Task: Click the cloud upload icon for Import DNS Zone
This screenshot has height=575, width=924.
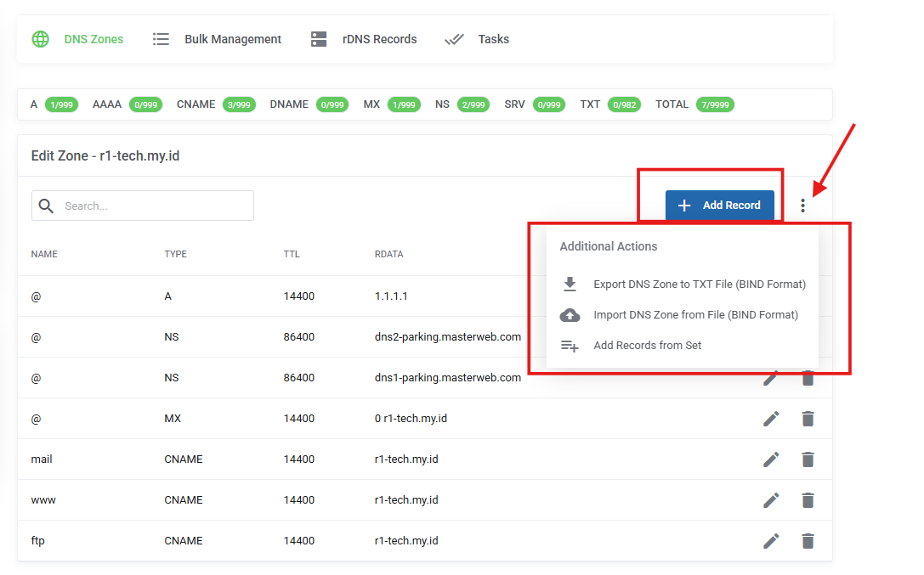Action: click(570, 314)
